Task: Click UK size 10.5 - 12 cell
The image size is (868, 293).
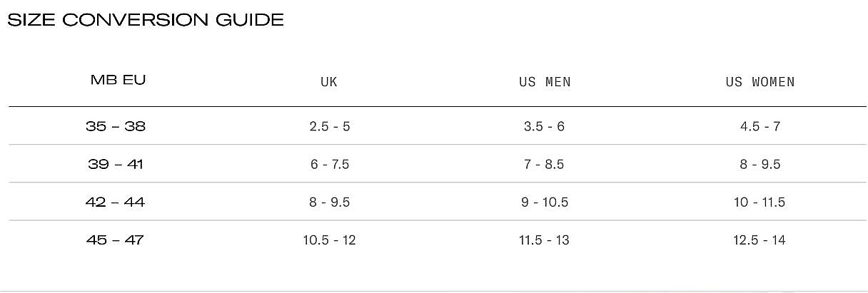Action: click(x=329, y=240)
